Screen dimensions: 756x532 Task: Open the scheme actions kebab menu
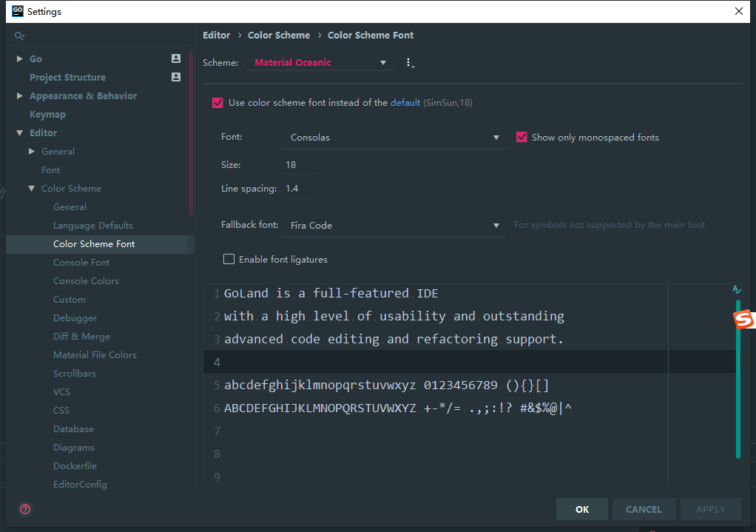[x=410, y=62]
